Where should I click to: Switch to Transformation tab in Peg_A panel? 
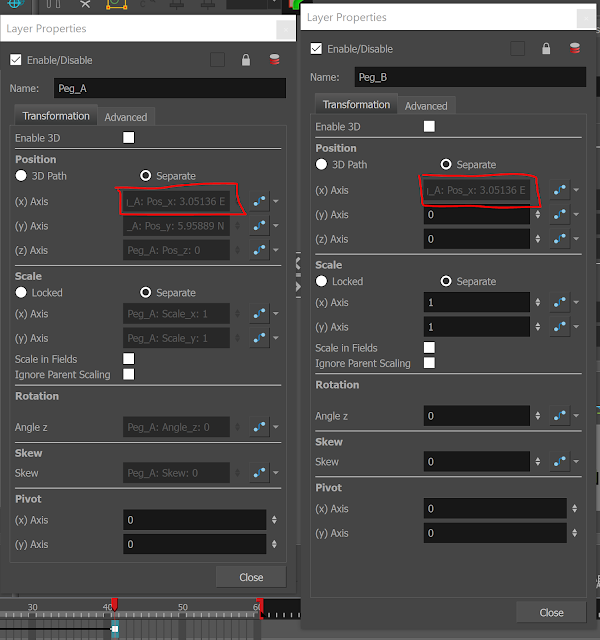(x=56, y=116)
